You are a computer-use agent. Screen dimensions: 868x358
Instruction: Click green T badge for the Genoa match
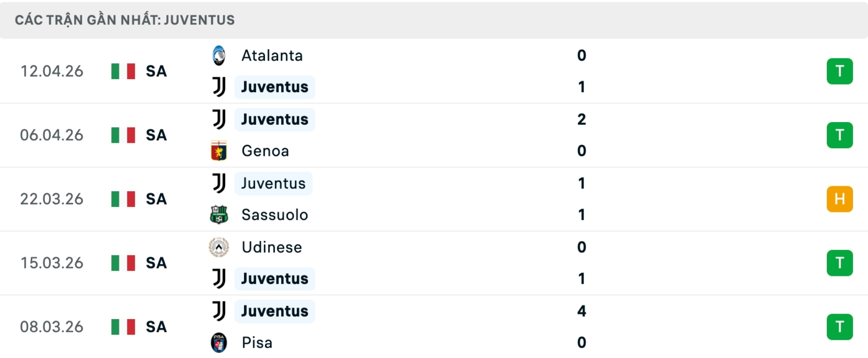point(840,135)
